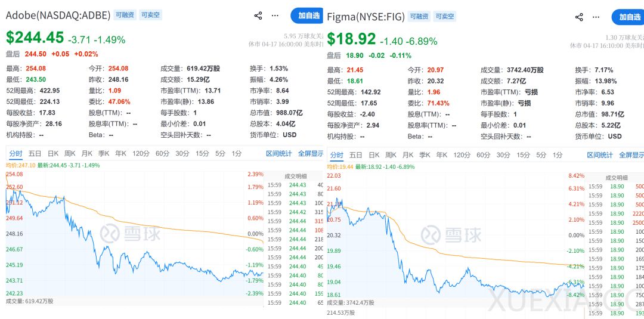Viewport: 644px width, 319px height.
Task: Switch Figma chart to 日K
Action: click(x=374, y=155)
